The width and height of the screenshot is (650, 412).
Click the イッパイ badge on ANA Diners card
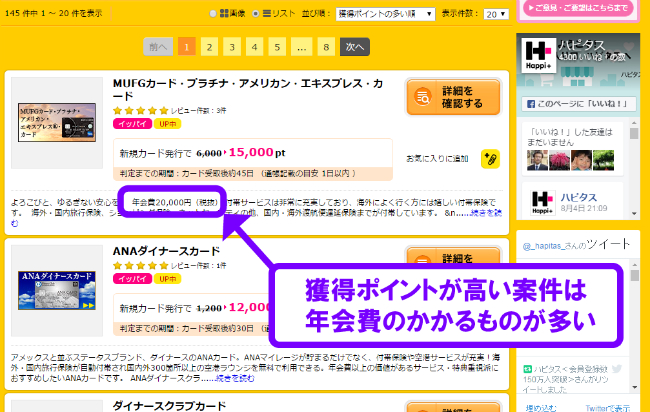(132, 279)
